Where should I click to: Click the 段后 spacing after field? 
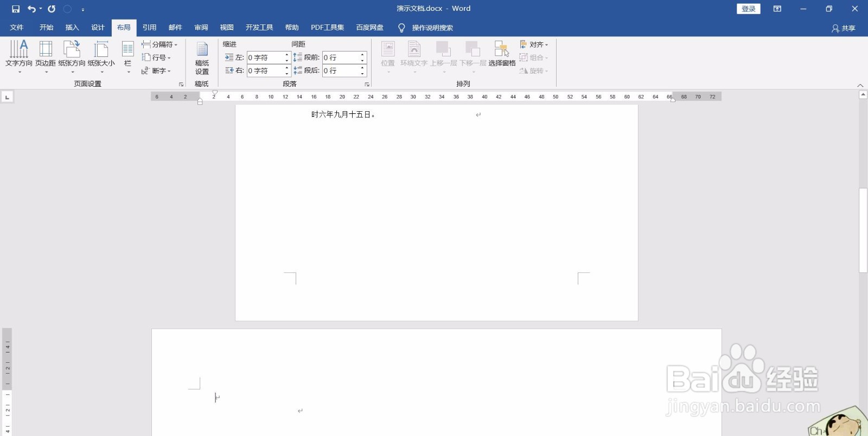pos(341,70)
